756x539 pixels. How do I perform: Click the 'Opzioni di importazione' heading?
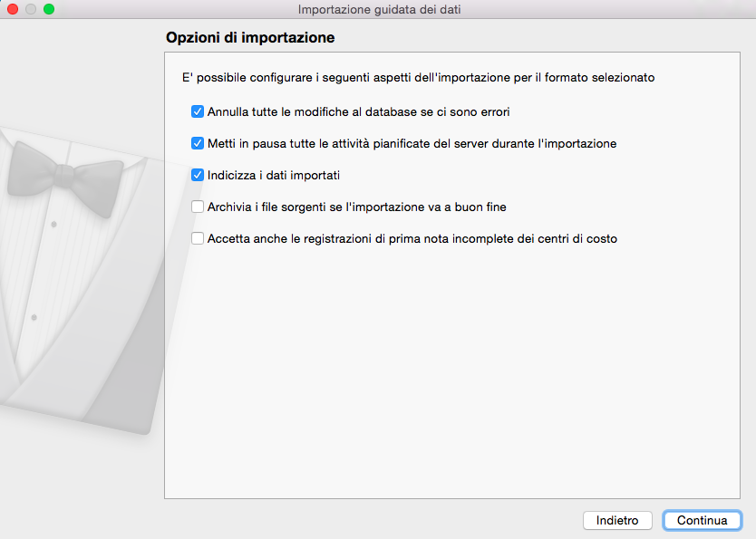click(x=250, y=39)
